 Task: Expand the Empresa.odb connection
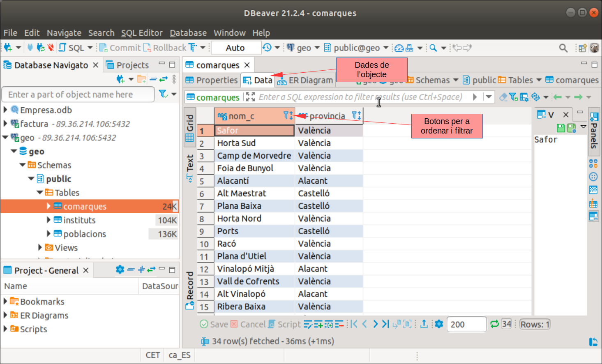tap(5, 110)
